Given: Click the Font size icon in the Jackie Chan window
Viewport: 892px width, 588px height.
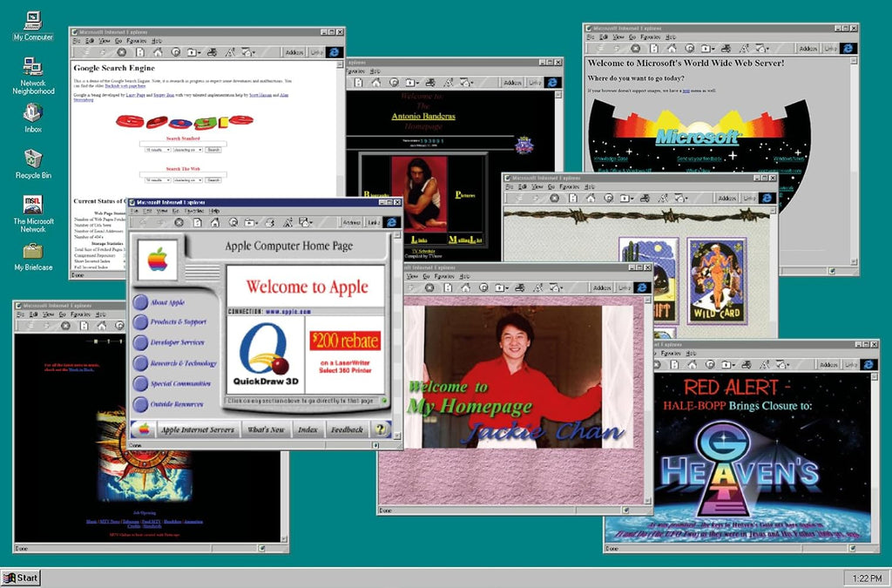Looking at the screenshot, I should click(x=538, y=287).
